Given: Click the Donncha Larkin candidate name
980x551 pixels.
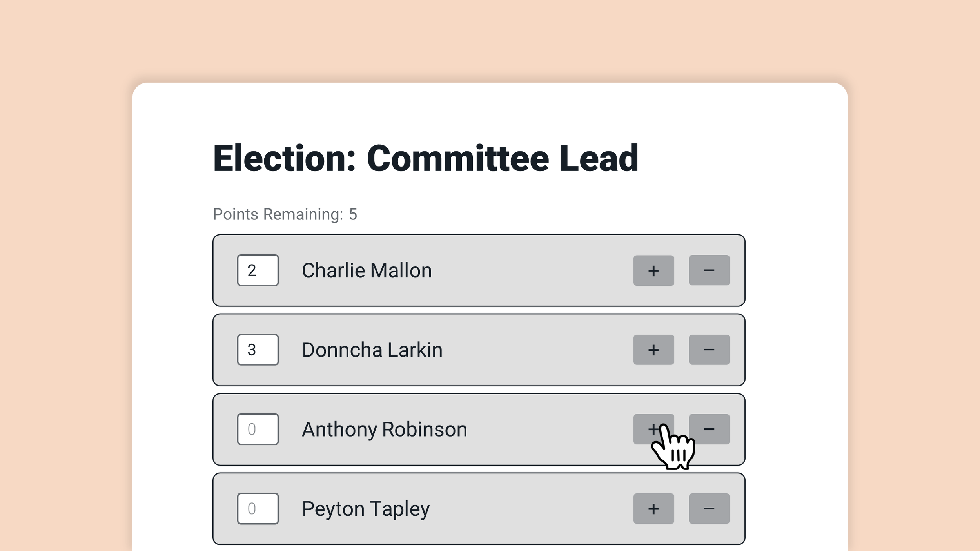Looking at the screenshot, I should click(x=372, y=350).
